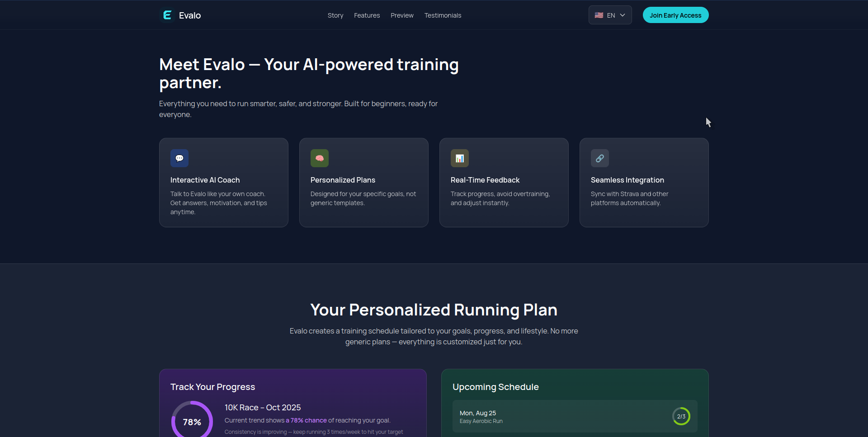
Task: Click the brain Personalized Plans icon
Action: click(320, 158)
